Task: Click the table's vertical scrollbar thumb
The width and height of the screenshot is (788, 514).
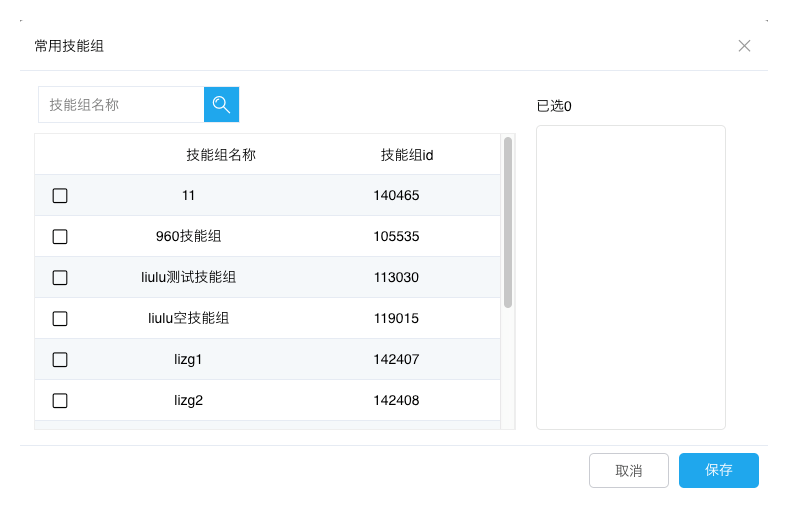Action: pos(508,222)
